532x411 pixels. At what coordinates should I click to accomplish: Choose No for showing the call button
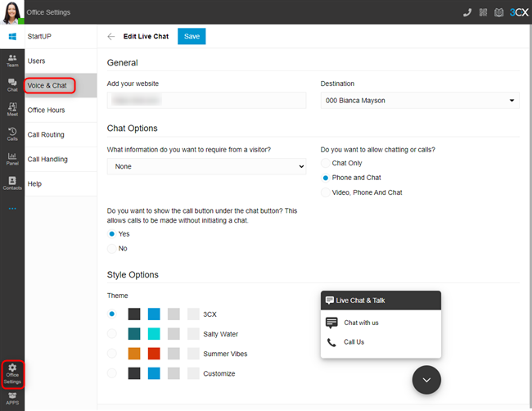(112, 248)
